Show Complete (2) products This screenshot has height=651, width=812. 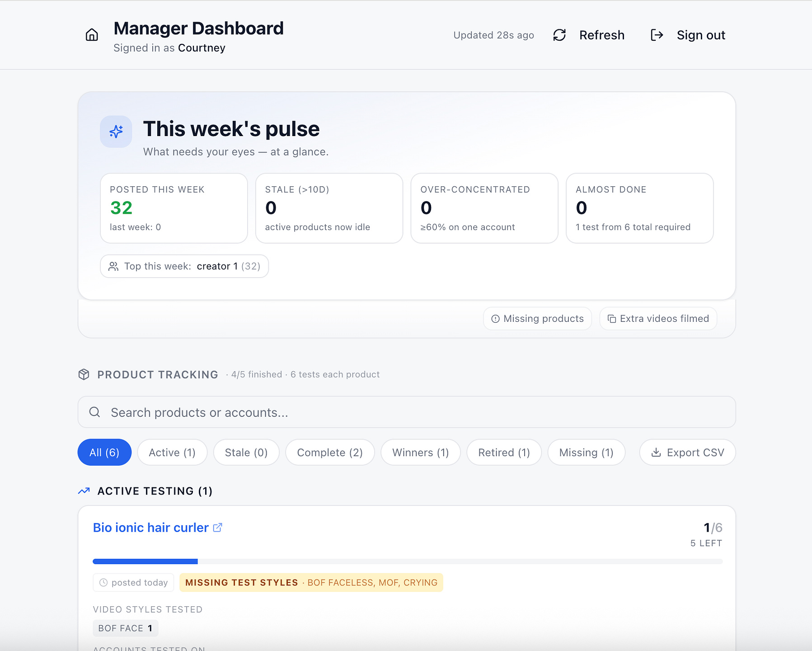coord(330,453)
